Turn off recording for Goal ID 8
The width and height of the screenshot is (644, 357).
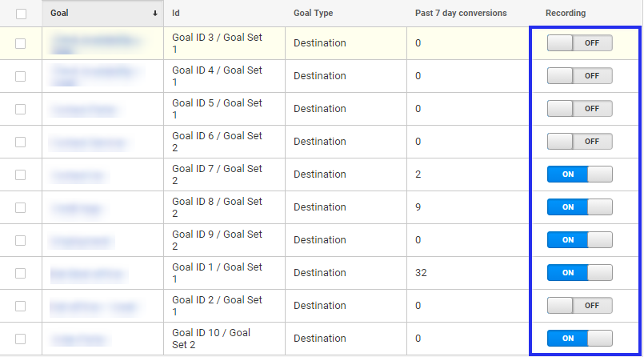coord(579,207)
